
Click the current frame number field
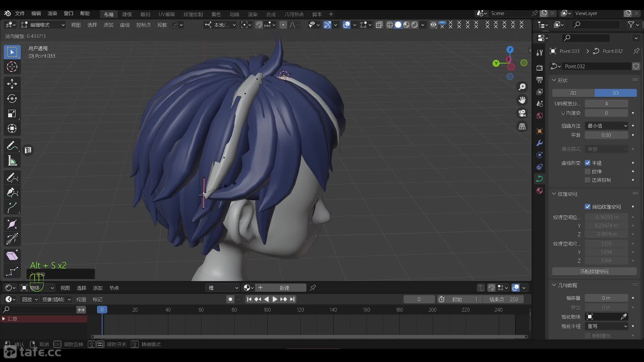(419, 299)
